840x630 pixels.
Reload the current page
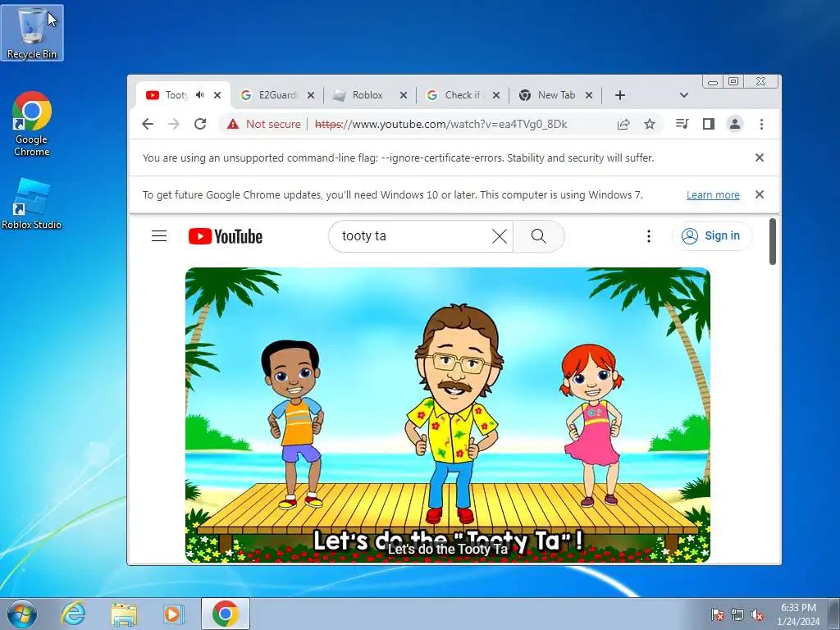tap(200, 124)
